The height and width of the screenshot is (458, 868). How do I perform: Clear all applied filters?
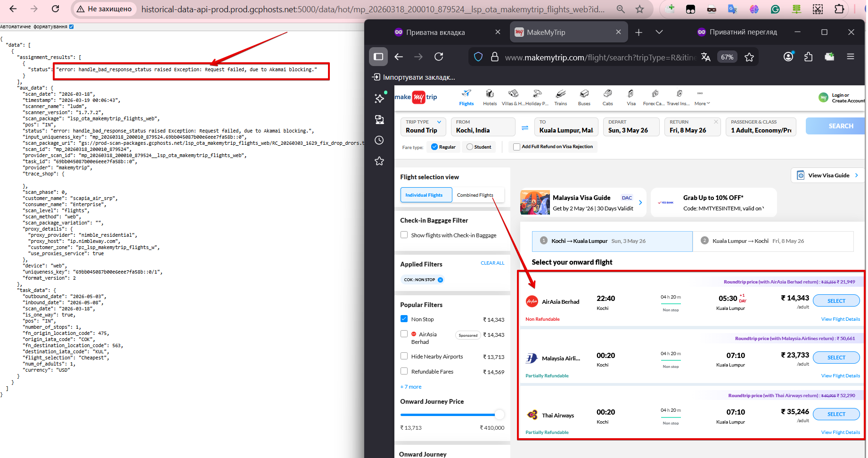point(492,263)
